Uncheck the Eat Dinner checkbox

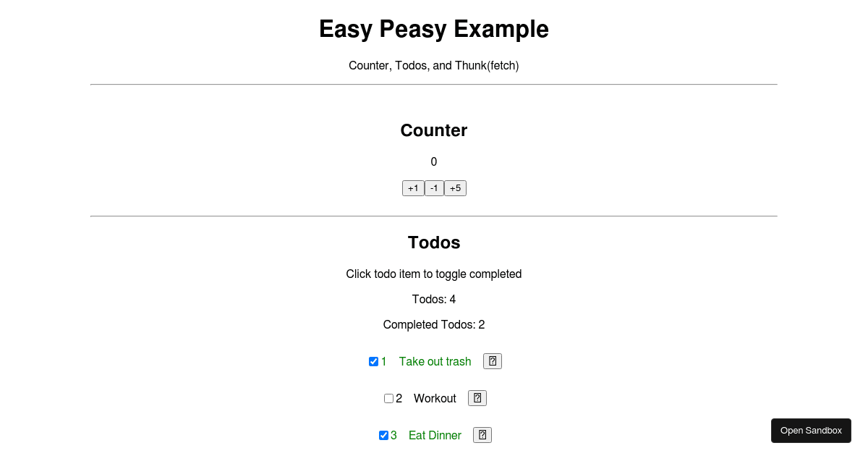click(383, 435)
